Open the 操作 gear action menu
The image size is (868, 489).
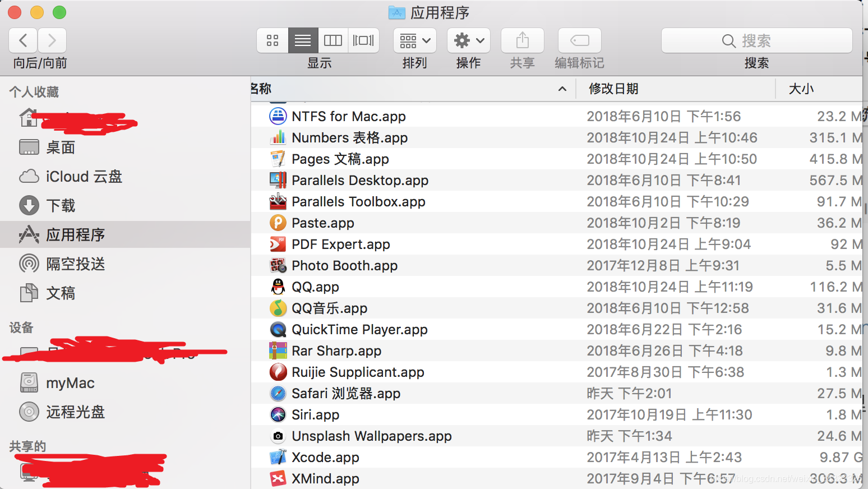click(x=469, y=40)
